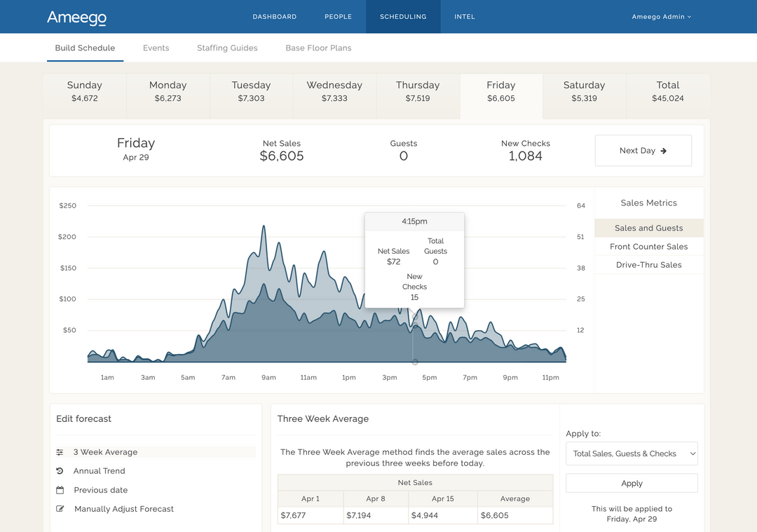
Task: Click the pencil icon beside Manually Adjust Forecast
Action: pyautogui.click(x=60, y=509)
